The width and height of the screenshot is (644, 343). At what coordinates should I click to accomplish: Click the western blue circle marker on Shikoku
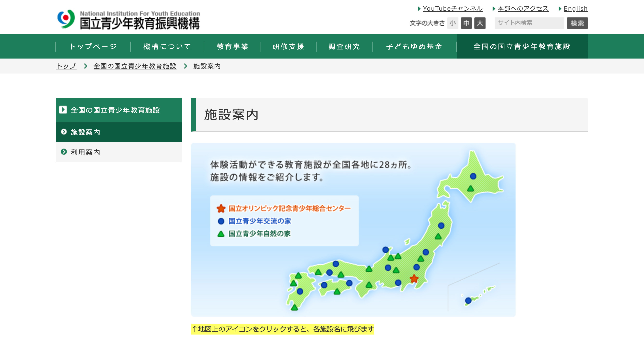324,285
